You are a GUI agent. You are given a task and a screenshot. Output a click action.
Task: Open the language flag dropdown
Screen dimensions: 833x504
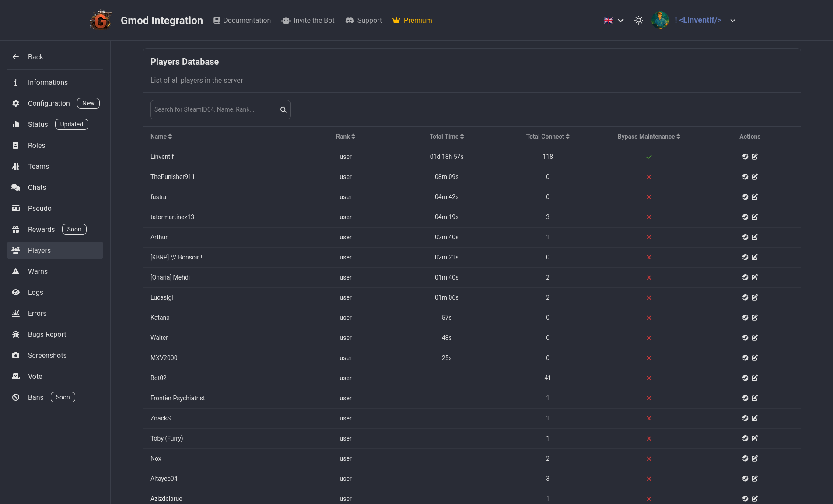click(614, 20)
